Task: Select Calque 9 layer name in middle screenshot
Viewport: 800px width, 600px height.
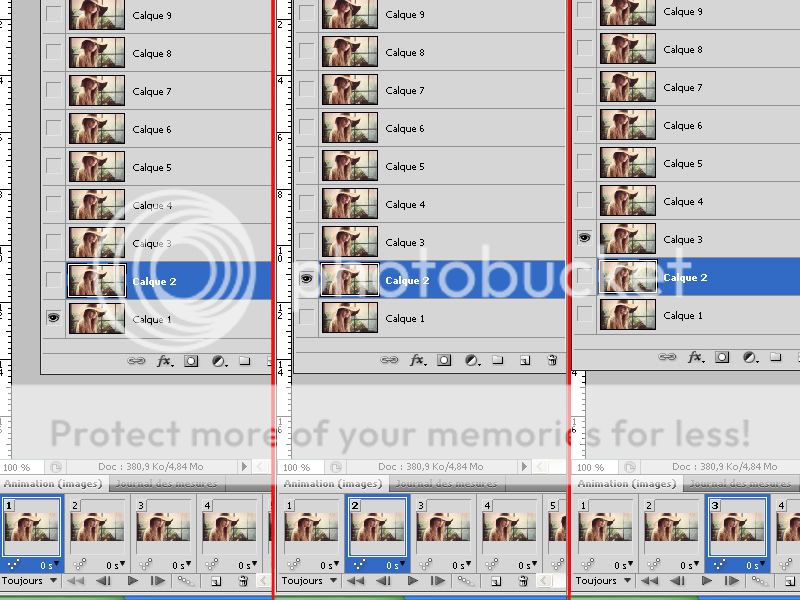Action: pyautogui.click(x=405, y=15)
